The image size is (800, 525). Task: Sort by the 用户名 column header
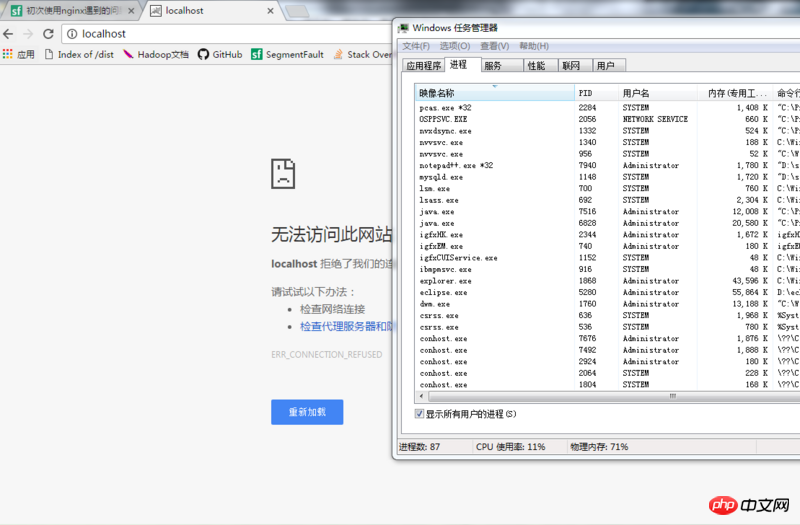658,93
